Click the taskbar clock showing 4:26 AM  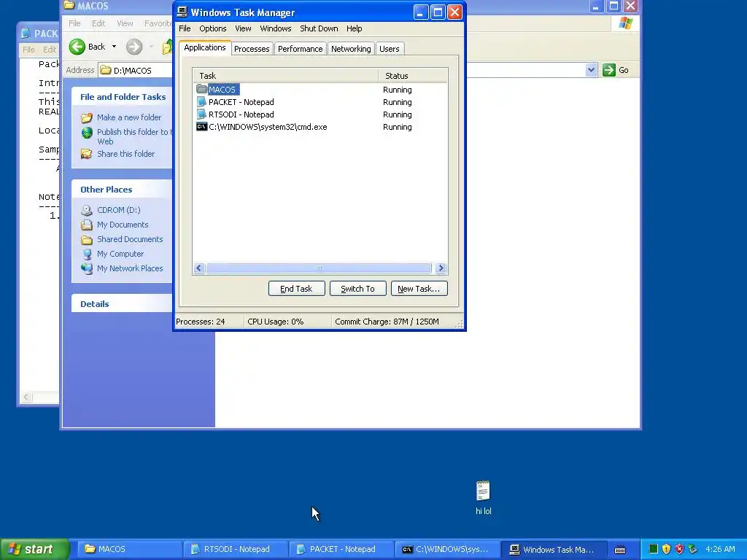tap(720, 549)
